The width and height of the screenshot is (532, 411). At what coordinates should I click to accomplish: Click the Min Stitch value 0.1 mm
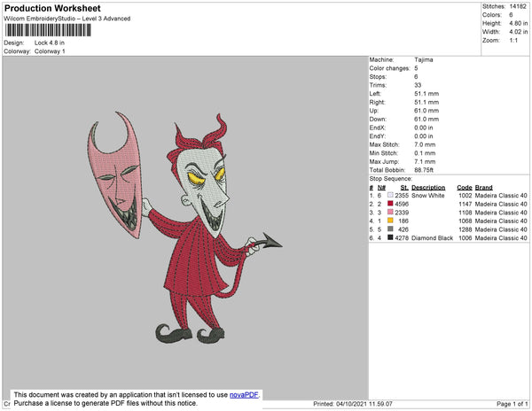point(425,153)
